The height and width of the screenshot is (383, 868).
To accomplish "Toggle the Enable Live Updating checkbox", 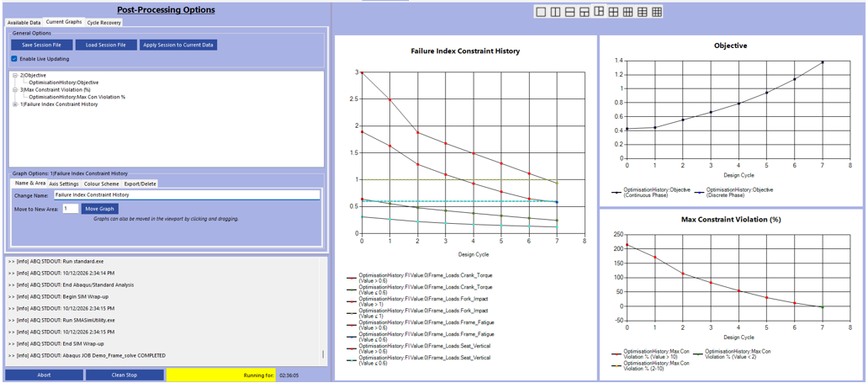I will [x=14, y=59].
